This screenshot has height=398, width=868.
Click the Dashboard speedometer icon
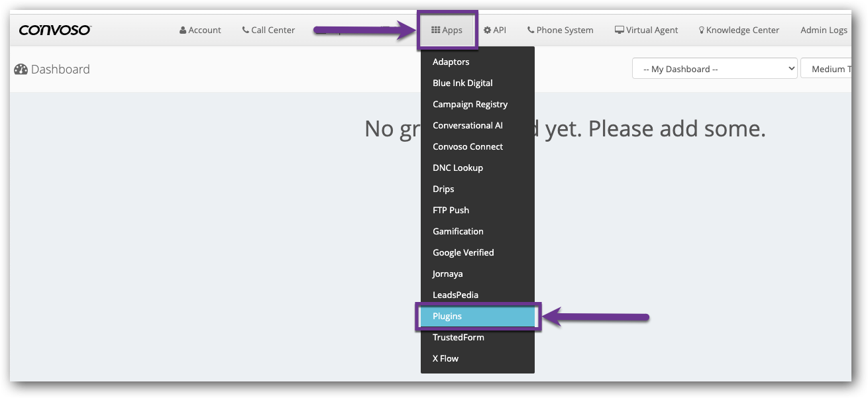[21, 70]
